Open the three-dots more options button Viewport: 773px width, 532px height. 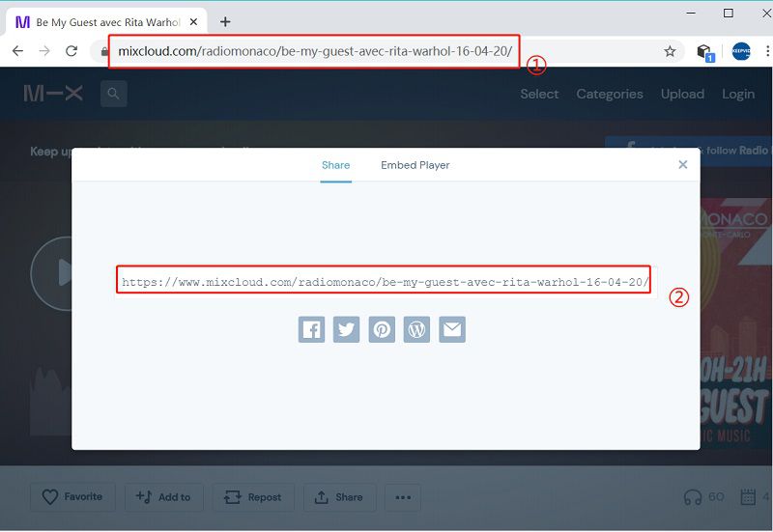click(403, 497)
